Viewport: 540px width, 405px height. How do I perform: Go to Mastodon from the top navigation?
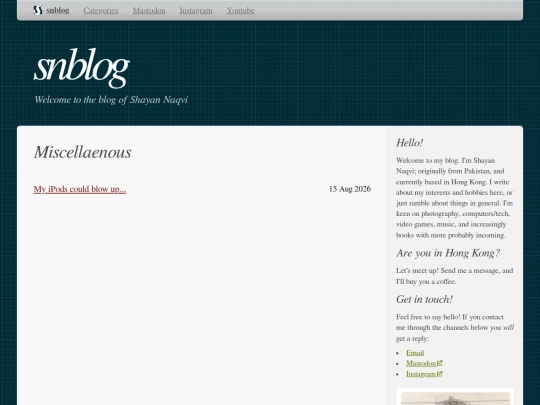click(x=149, y=10)
